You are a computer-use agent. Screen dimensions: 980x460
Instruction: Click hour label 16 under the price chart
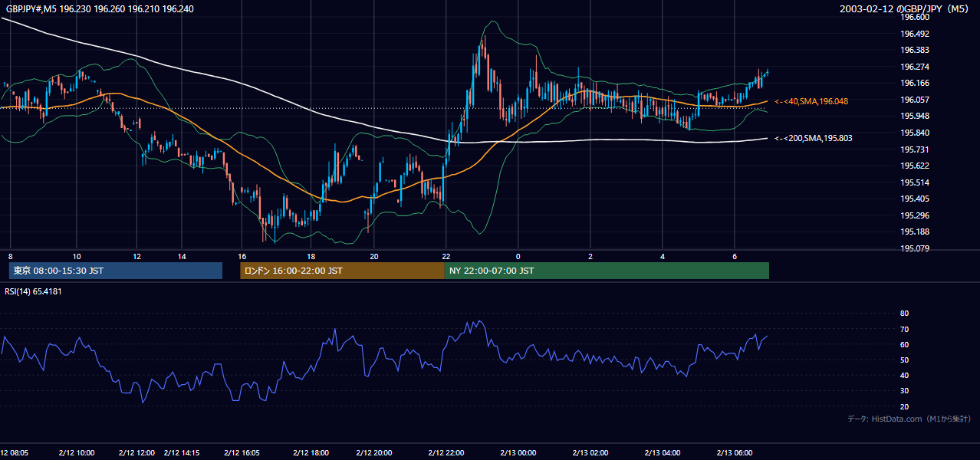coord(242,256)
